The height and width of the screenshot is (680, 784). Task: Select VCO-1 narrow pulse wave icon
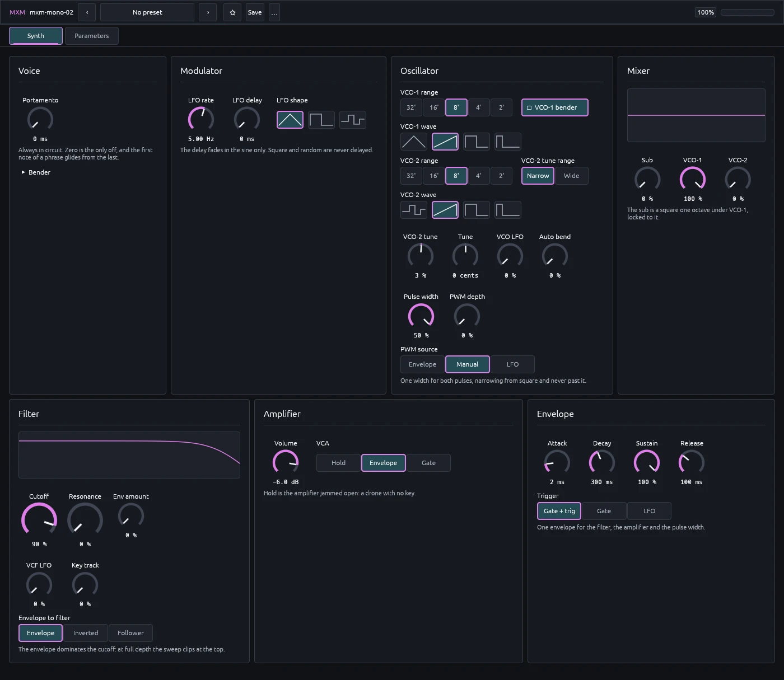(508, 142)
